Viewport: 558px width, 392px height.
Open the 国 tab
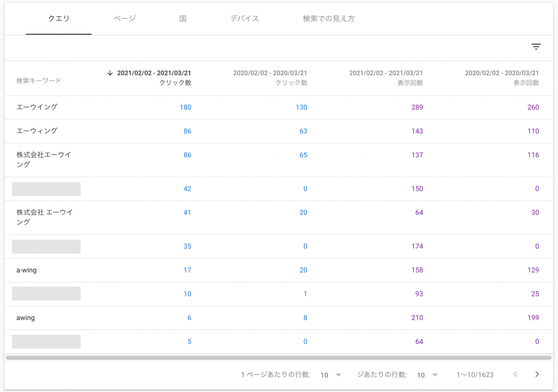click(x=183, y=19)
